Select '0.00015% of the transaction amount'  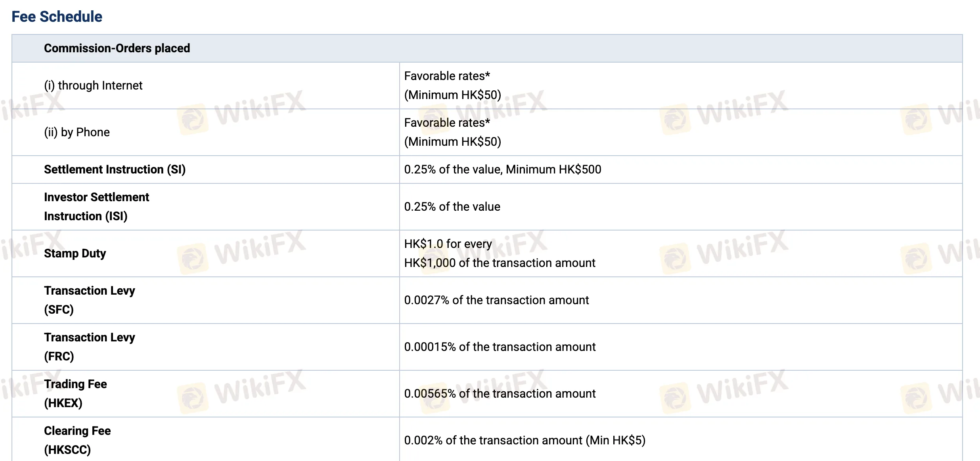tap(500, 347)
